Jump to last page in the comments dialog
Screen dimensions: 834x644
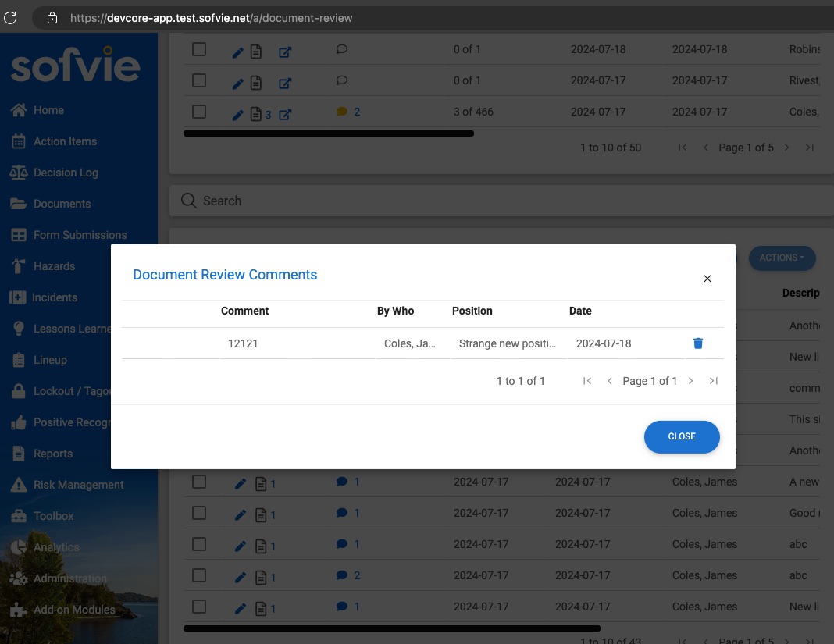click(x=713, y=381)
